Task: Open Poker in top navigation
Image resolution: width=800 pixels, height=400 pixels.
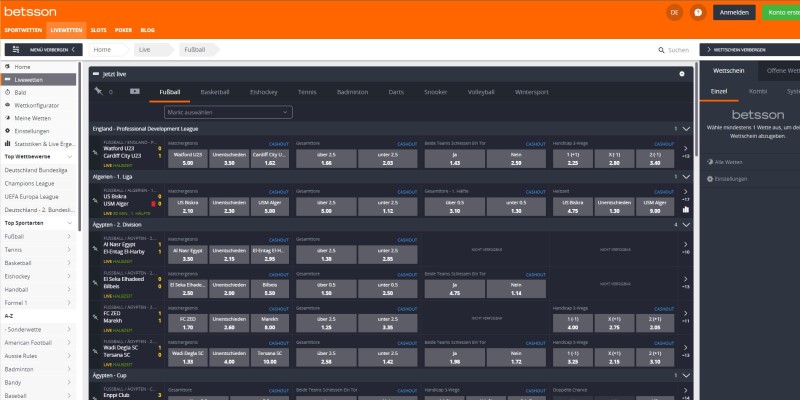Action: click(123, 30)
